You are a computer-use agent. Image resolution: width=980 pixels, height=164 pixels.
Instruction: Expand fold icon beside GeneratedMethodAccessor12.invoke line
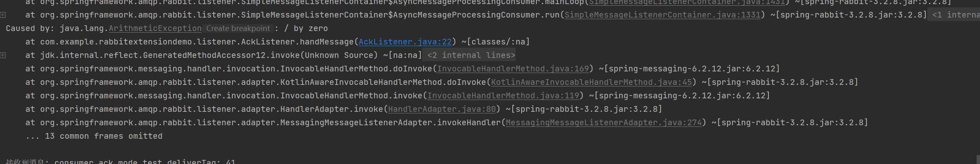click(3, 55)
